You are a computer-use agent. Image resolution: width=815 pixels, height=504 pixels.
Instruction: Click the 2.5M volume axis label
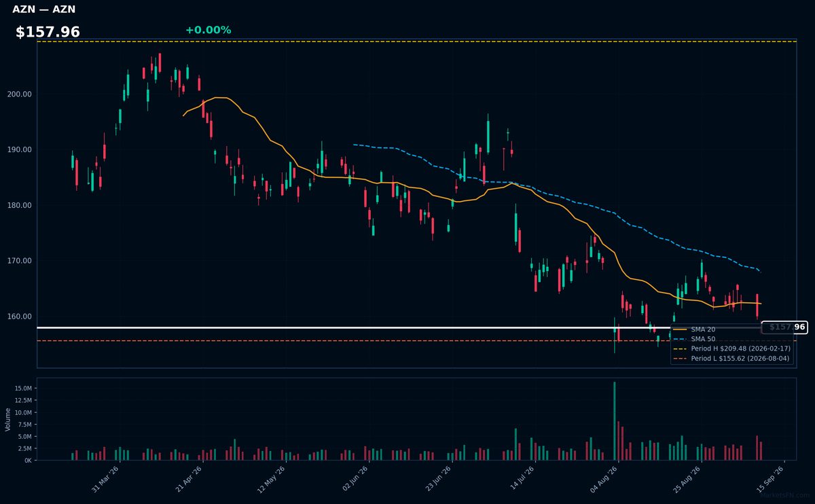point(25,449)
